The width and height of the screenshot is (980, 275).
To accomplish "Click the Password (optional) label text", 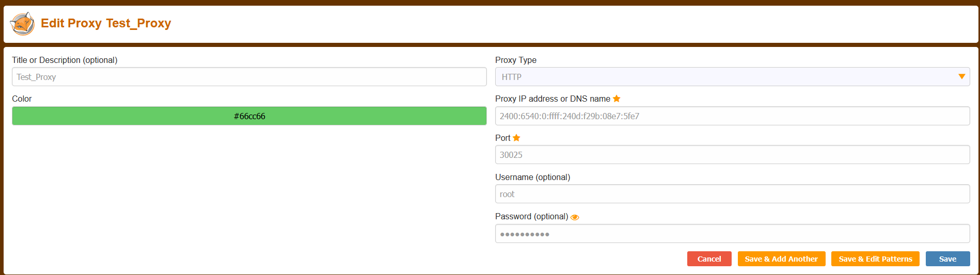I will (531, 216).
